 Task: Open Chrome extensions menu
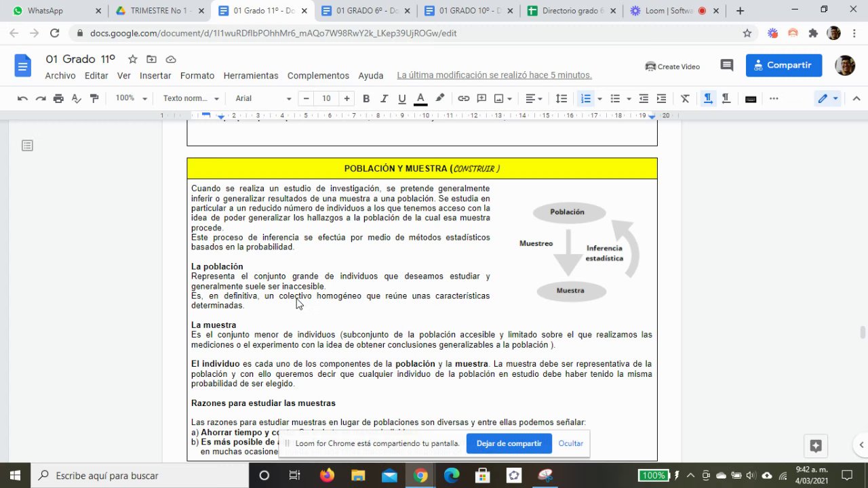813,33
